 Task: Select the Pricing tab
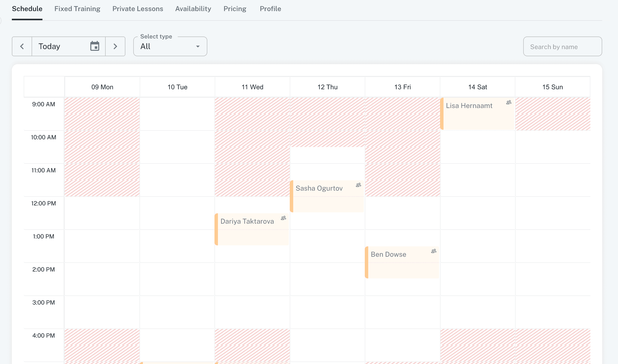[235, 9]
